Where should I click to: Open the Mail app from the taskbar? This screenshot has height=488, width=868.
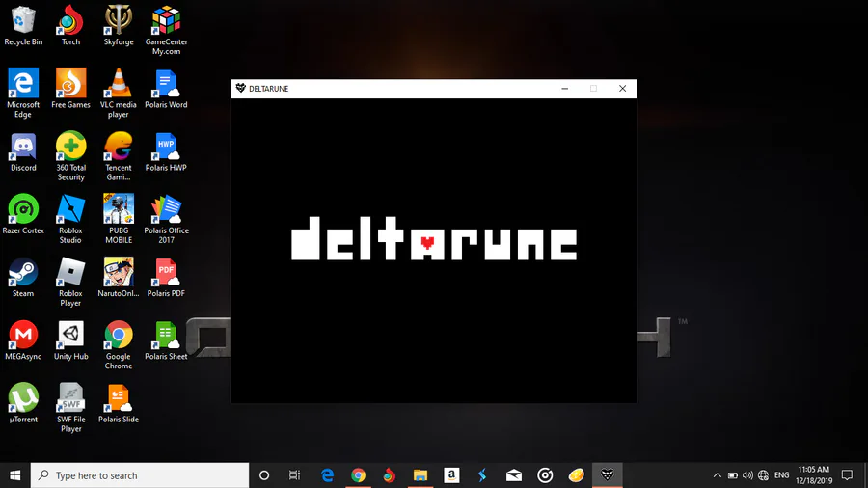tap(514, 475)
